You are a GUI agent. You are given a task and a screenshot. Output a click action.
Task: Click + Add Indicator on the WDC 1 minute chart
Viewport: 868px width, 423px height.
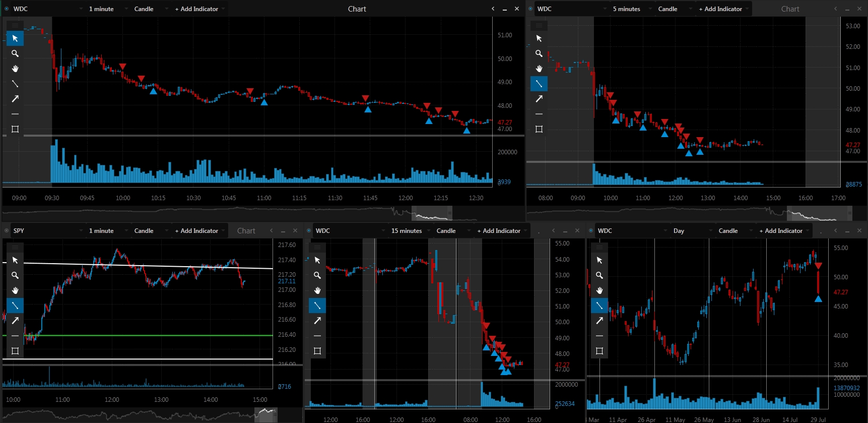click(x=199, y=9)
